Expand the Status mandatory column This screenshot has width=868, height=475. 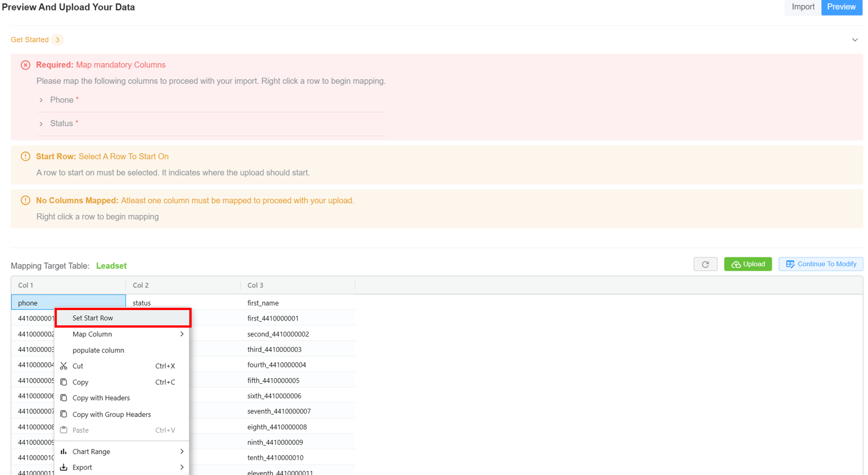pos(41,123)
